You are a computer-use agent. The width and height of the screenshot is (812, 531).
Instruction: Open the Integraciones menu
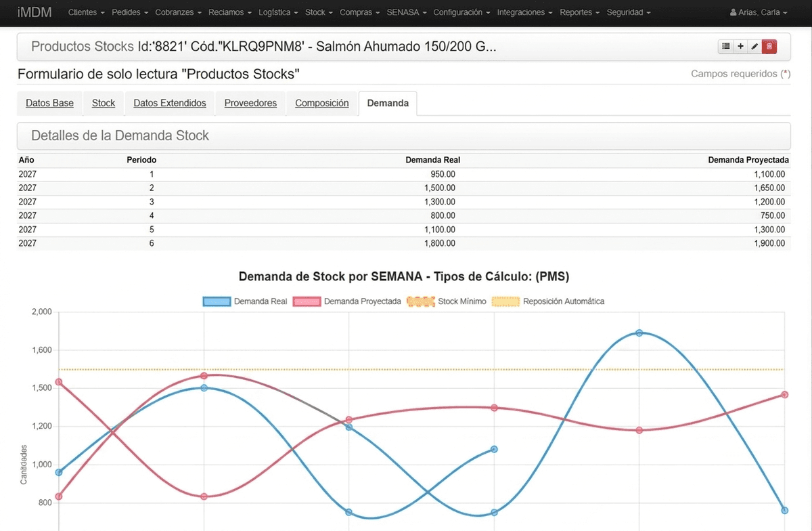(524, 12)
